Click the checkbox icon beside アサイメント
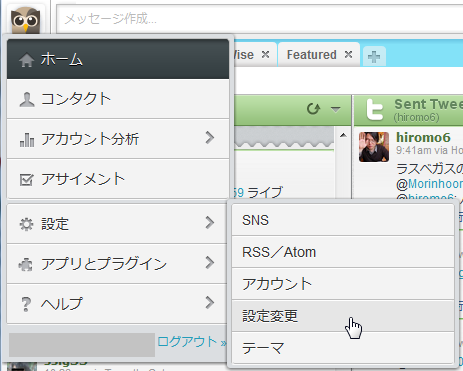This screenshot has width=463, height=371. click(x=26, y=180)
